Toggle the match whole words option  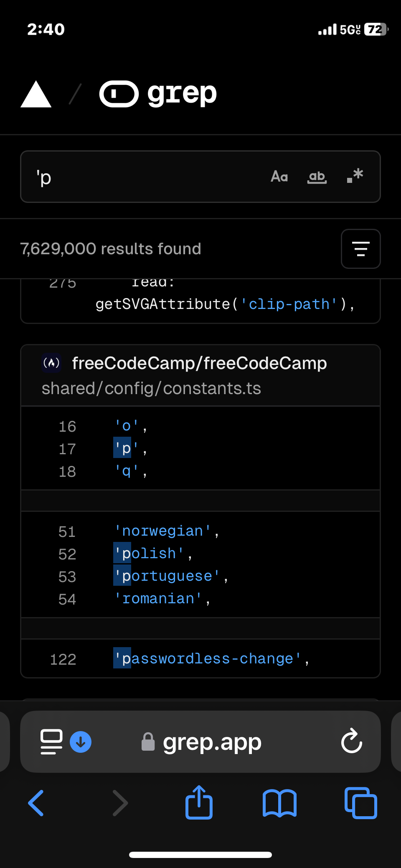click(317, 177)
